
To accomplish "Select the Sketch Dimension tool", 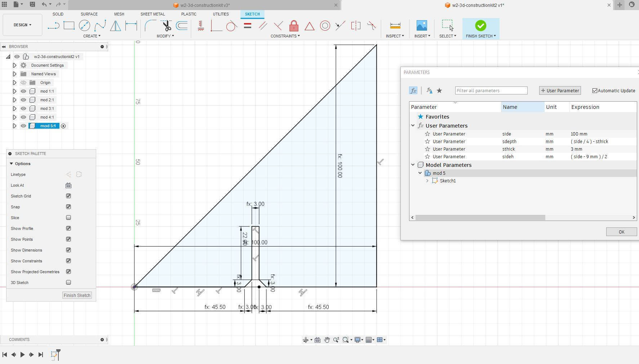I will tap(131, 26).
